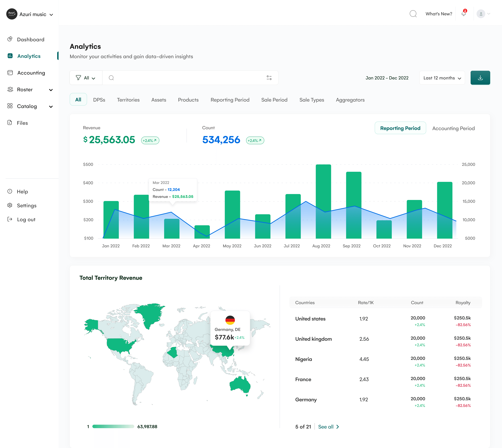
Task: Click the Aug 2022 revenue bar
Action: 323,201
